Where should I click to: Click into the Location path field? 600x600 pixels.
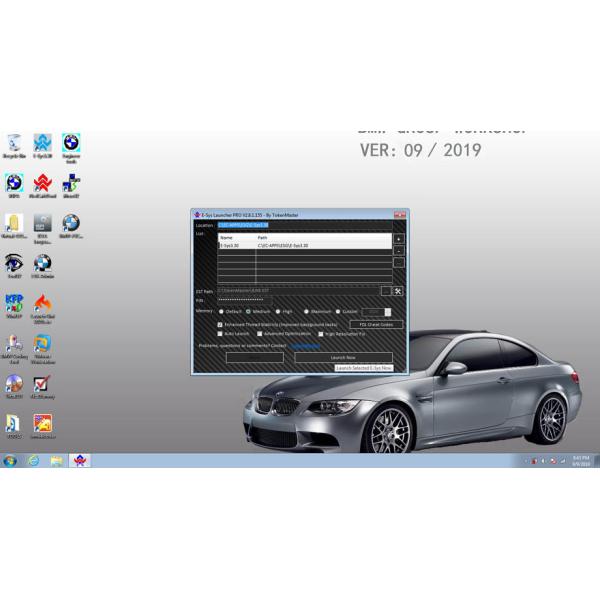pyautogui.click(x=305, y=225)
